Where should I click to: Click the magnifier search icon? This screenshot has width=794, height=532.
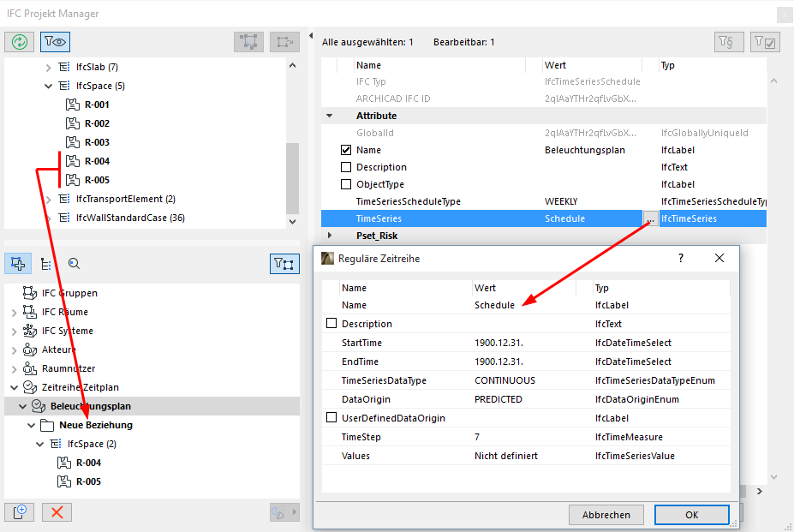(74, 264)
